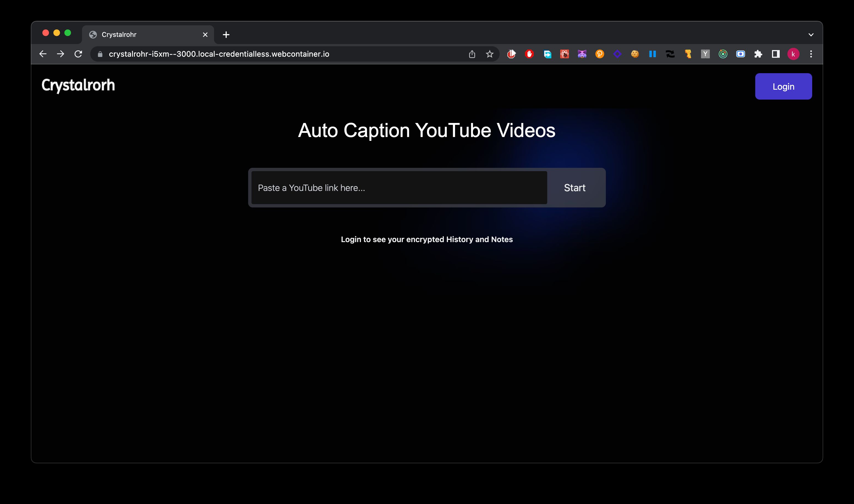854x504 pixels.
Task: Click the Login to see encrypted History text
Action: (427, 239)
